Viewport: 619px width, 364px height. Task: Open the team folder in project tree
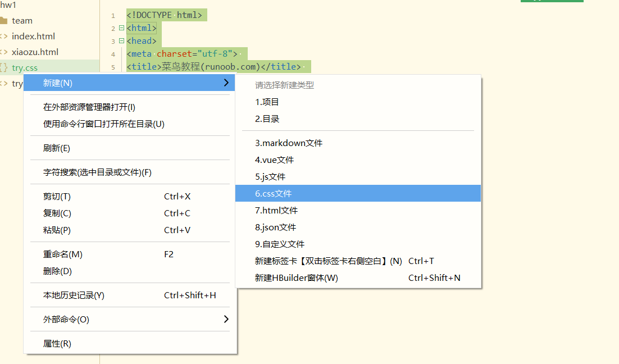tap(22, 21)
